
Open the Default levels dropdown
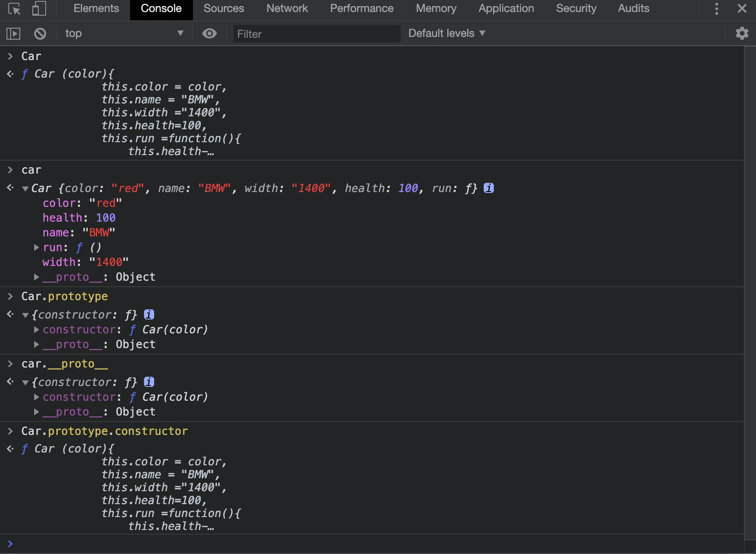click(x=446, y=33)
